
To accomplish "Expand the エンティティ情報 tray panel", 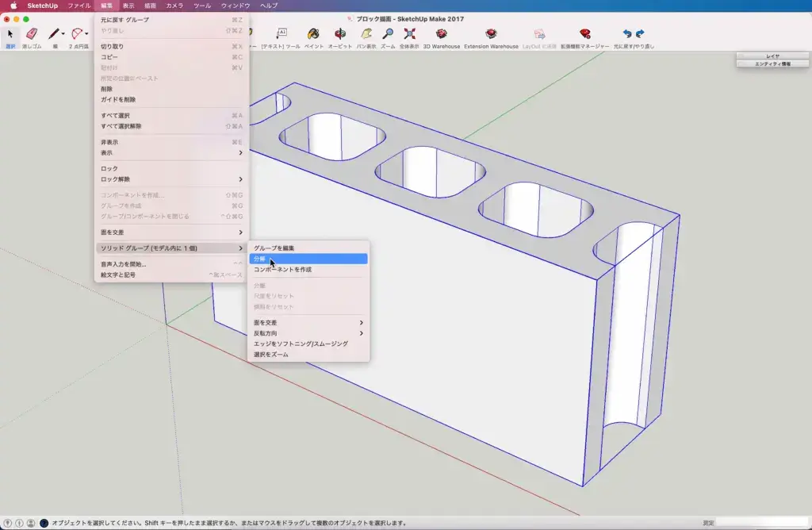I will [772, 63].
